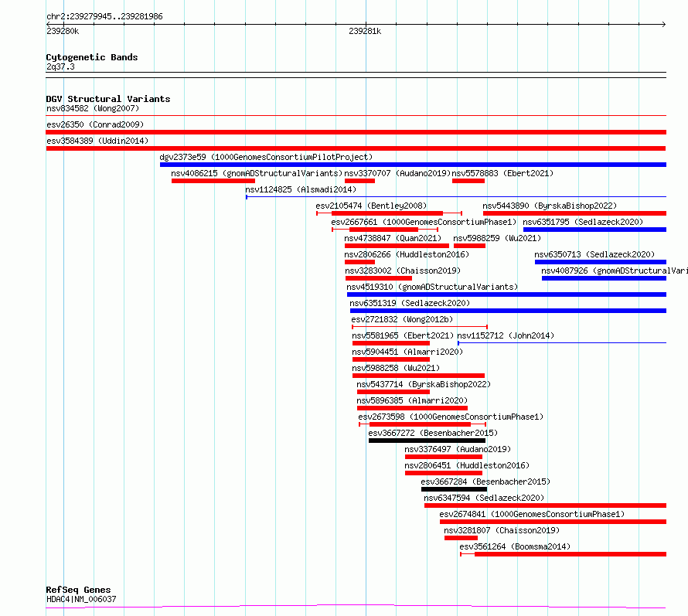Click esv2105474 (Bentley2008) label
The width and height of the screenshot is (688, 616).
[x=371, y=206]
